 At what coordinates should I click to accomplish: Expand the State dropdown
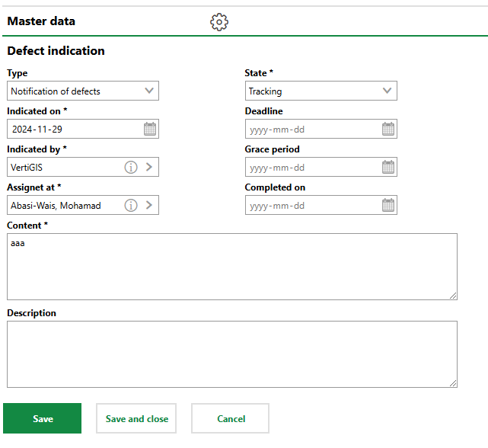point(388,91)
